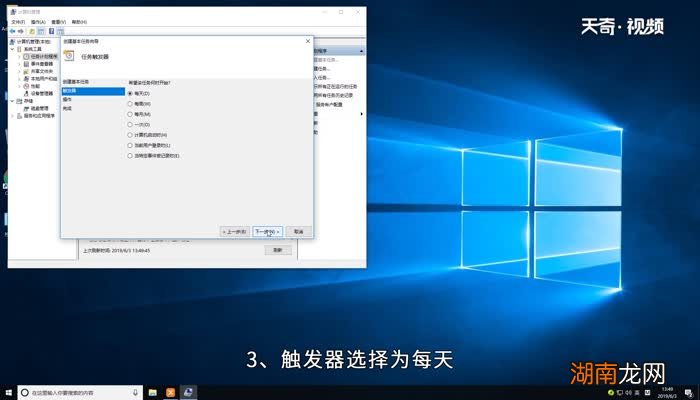The width and height of the screenshot is (700, 400).
Task: Select the 性能 icon in tree
Action: coord(26,86)
